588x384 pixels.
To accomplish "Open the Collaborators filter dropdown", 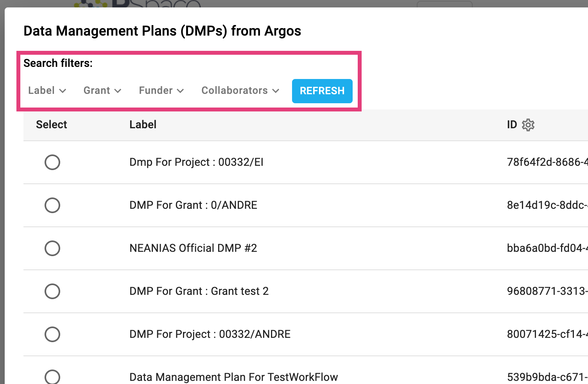I will click(240, 91).
